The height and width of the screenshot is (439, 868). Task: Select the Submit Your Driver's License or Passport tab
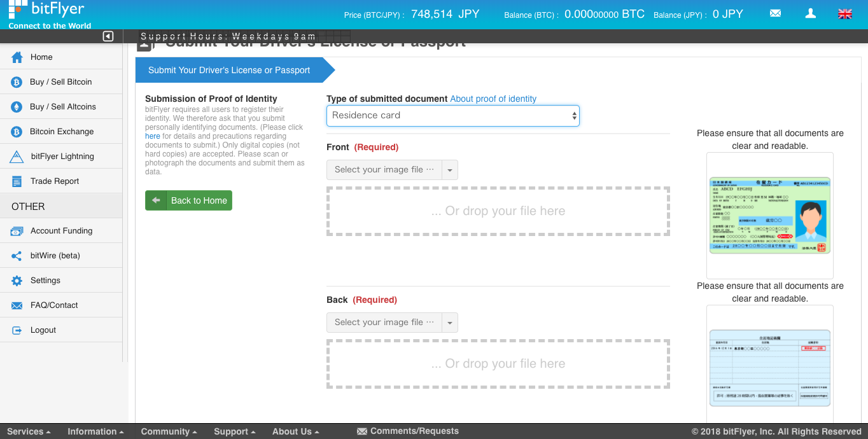pyautogui.click(x=234, y=70)
